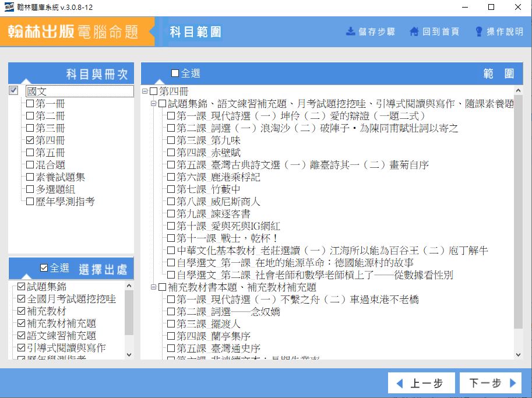
Task: Click the 回到首頁 house icon
Action: [x=414, y=31]
